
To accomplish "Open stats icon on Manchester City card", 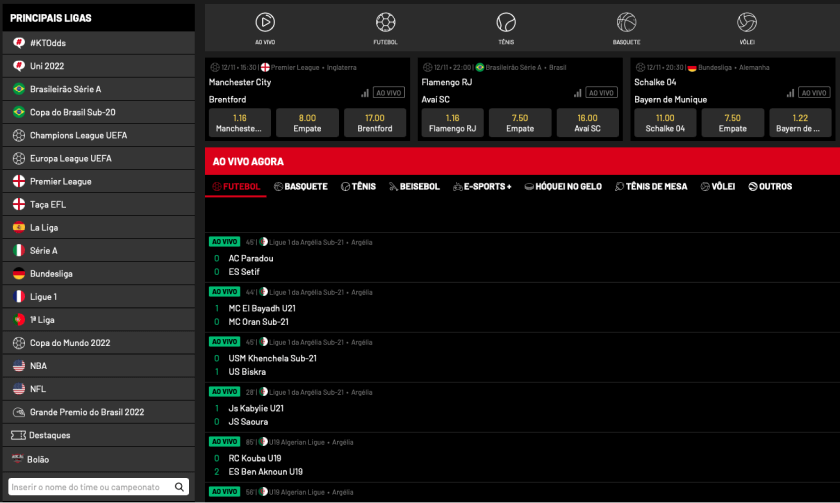I will [x=365, y=93].
